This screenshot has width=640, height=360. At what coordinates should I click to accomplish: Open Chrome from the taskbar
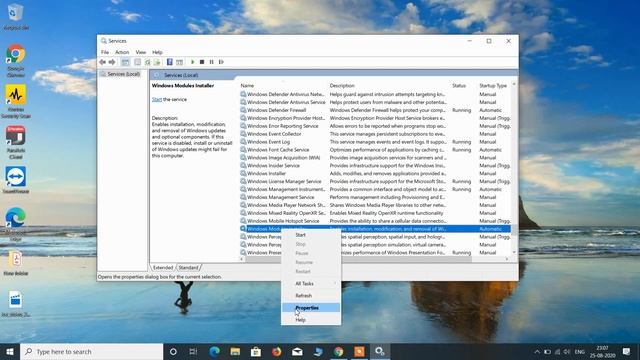[x=338, y=351]
